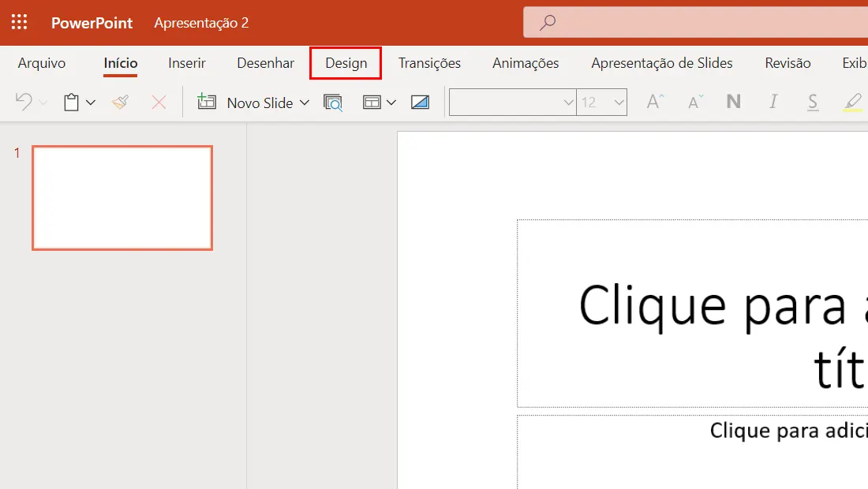The width and height of the screenshot is (868, 489).
Task: Expand the Layout dropdown arrow
Action: (x=391, y=103)
